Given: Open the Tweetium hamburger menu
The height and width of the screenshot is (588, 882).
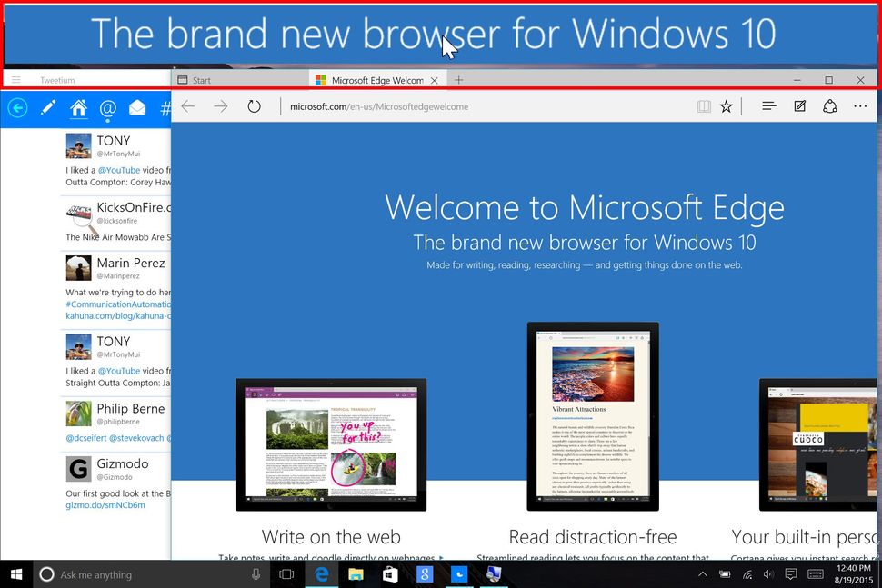Looking at the screenshot, I should [15, 79].
